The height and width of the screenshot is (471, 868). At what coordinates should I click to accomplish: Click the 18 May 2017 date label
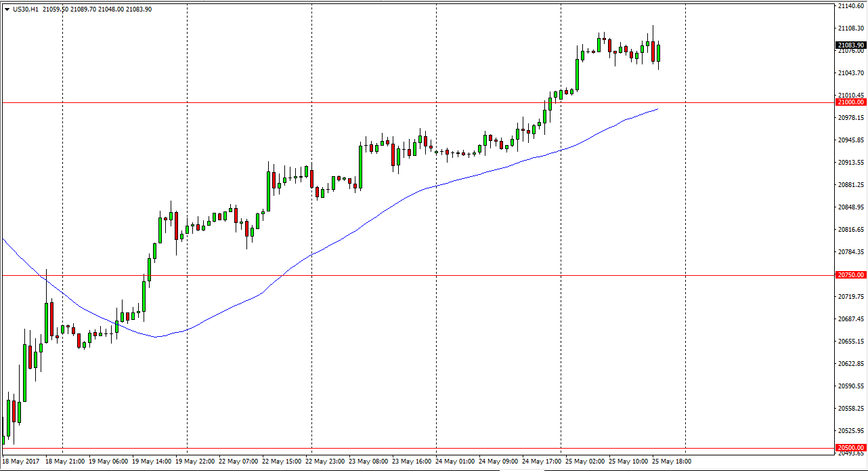(x=20, y=462)
